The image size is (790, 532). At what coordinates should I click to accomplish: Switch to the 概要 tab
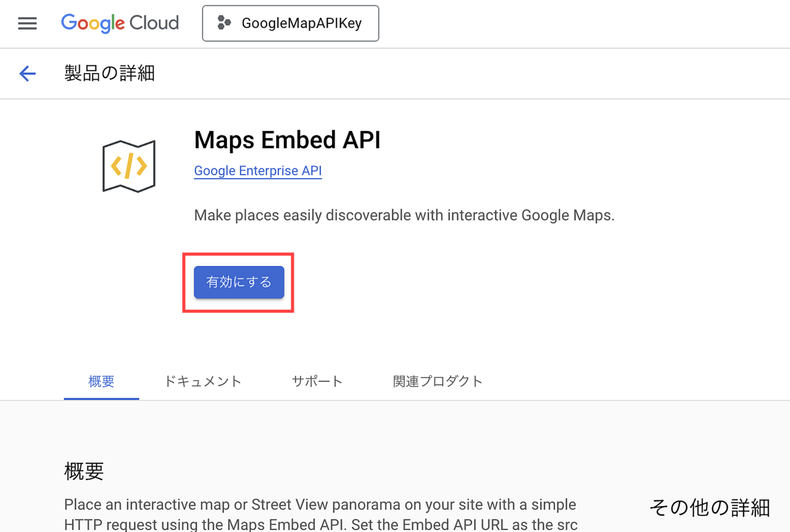pyautogui.click(x=101, y=381)
